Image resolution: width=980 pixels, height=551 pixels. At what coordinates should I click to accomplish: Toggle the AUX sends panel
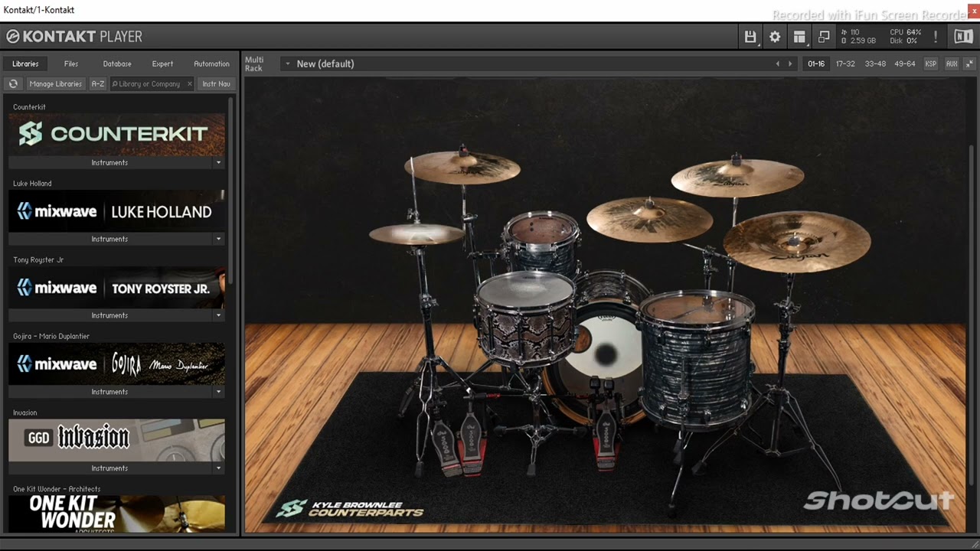[x=952, y=64]
